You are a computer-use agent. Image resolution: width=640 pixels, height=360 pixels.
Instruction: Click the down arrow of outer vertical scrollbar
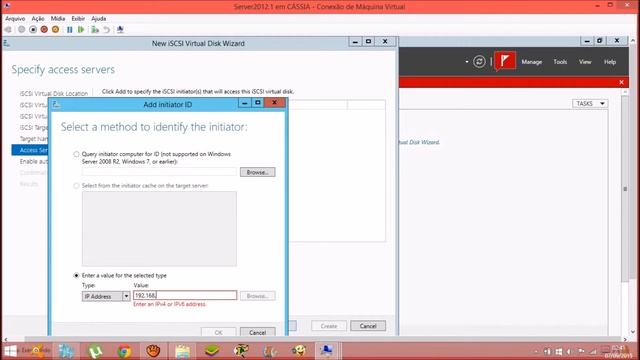633,332
